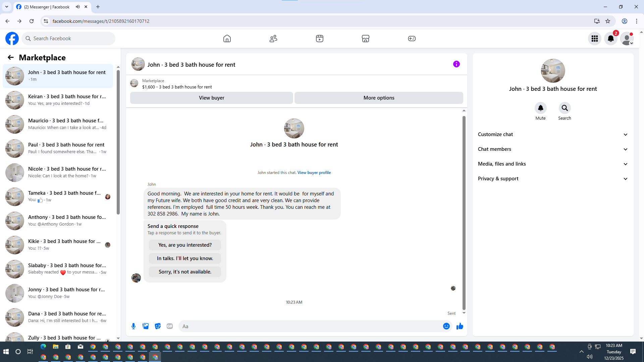Attach a photo using the image icon
The image size is (644, 362).
146,326
